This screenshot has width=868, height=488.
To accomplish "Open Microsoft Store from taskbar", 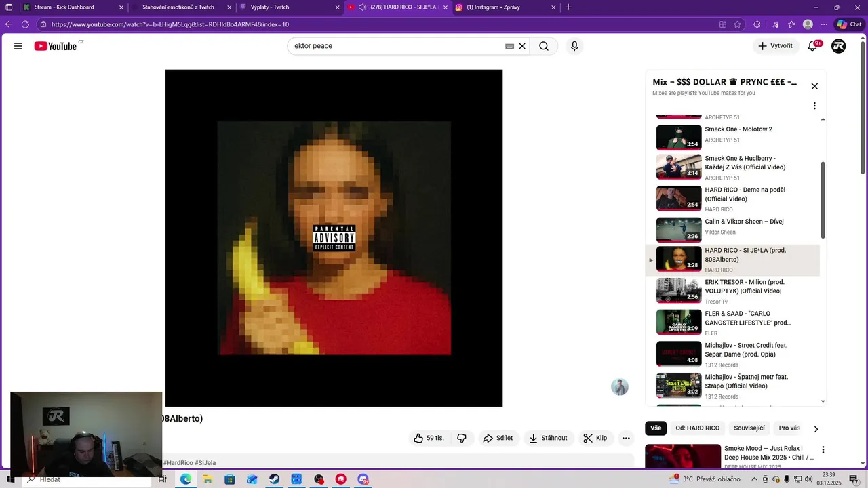I will 230,479.
